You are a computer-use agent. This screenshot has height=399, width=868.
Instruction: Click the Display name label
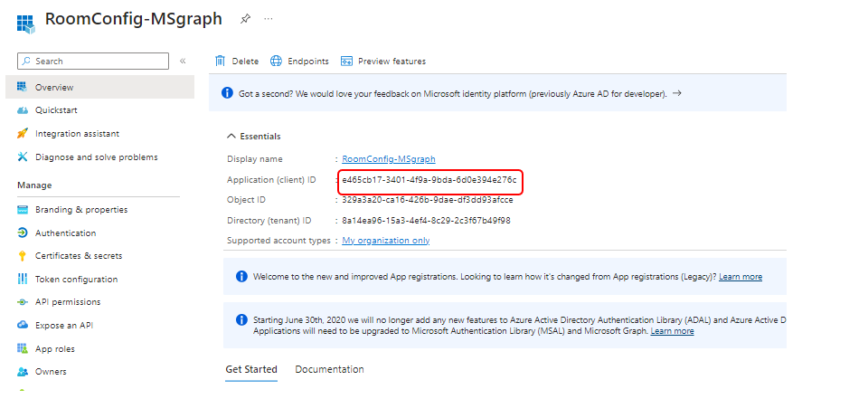[255, 159]
